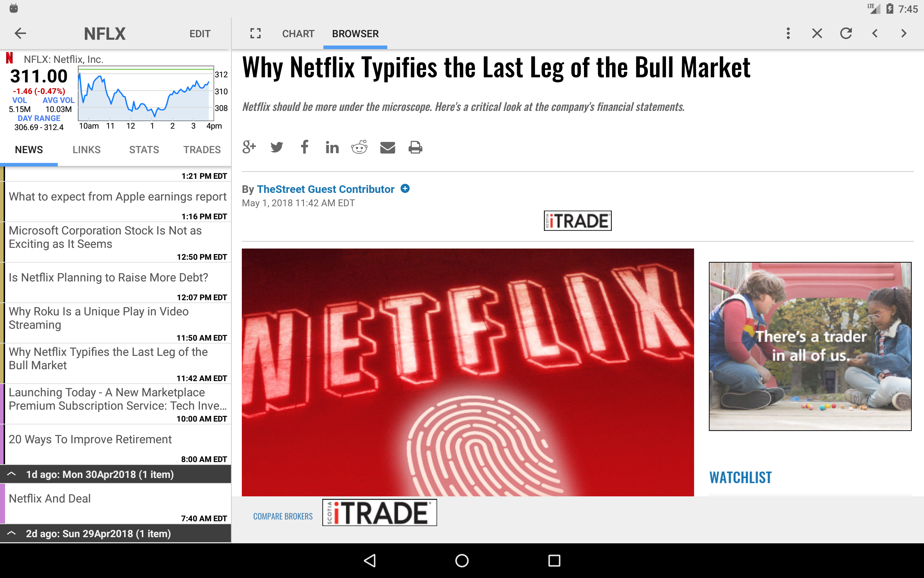Tap the EDIT button
This screenshot has height=578, width=924.
coord(200,34)
